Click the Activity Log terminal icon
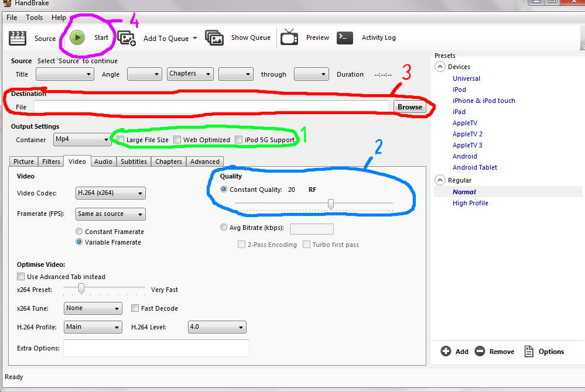This screenshot has width=585, height=392. pyautogui.click(x=345, y=37)
